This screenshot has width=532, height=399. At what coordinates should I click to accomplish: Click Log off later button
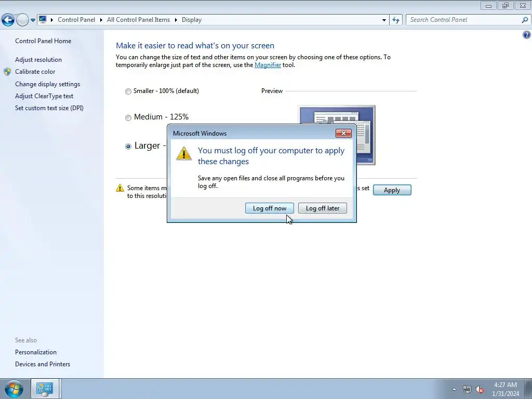pyautogui.click(x=322, y=208)
